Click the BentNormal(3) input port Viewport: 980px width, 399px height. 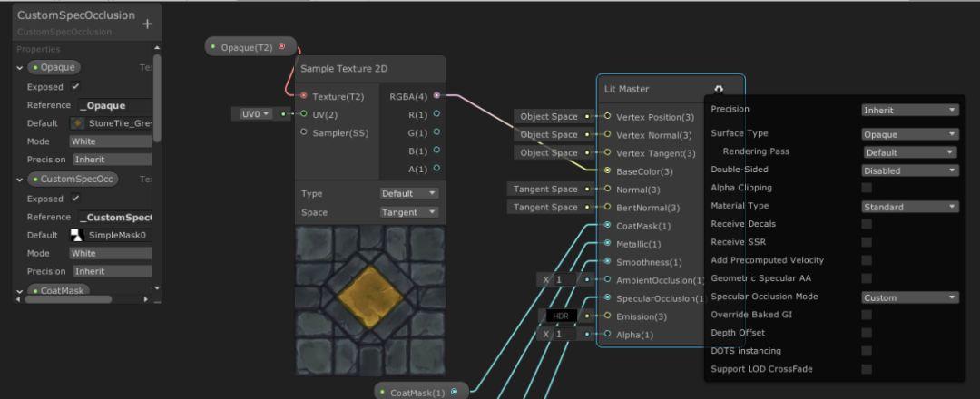tap(607, 207)
